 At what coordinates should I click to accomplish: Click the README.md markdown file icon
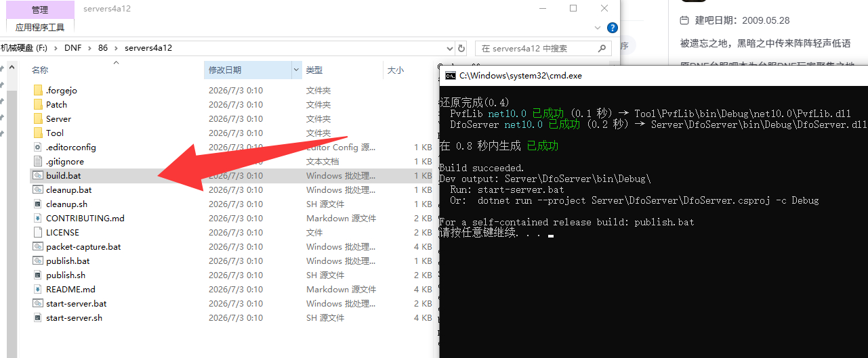[x=38, y=289]
